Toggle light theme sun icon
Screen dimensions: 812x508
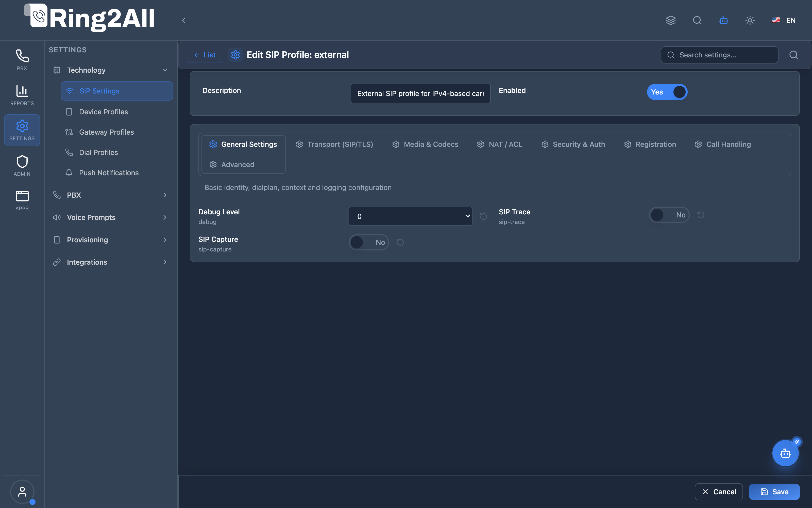[750, 21]
